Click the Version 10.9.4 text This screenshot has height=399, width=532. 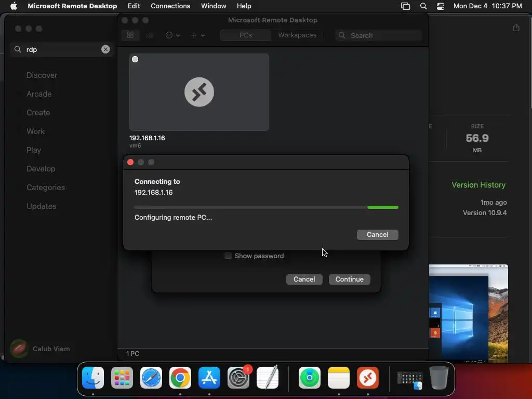[x=485, y=212]
